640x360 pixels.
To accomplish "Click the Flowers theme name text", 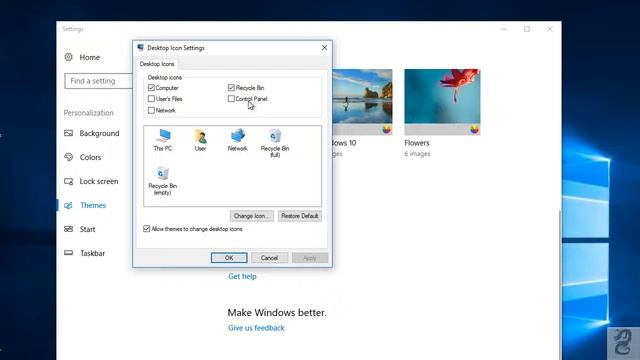I will coord(417,143).
